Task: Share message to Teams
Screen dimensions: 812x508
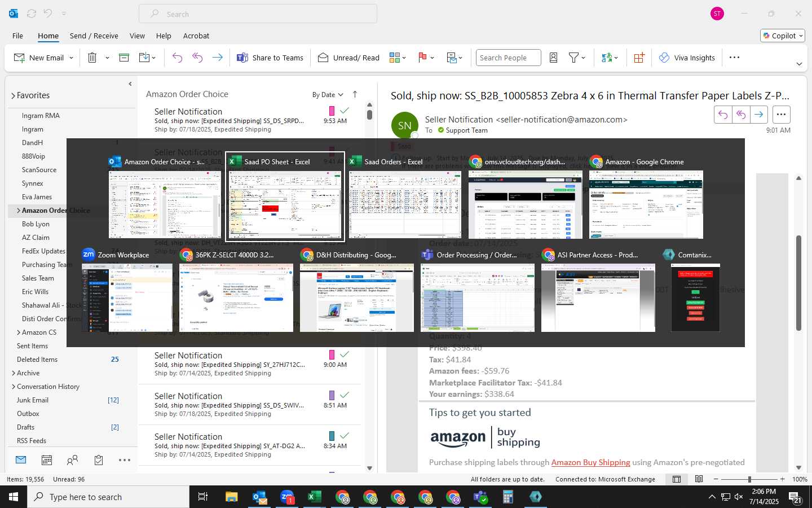Action: pos(270,58)
